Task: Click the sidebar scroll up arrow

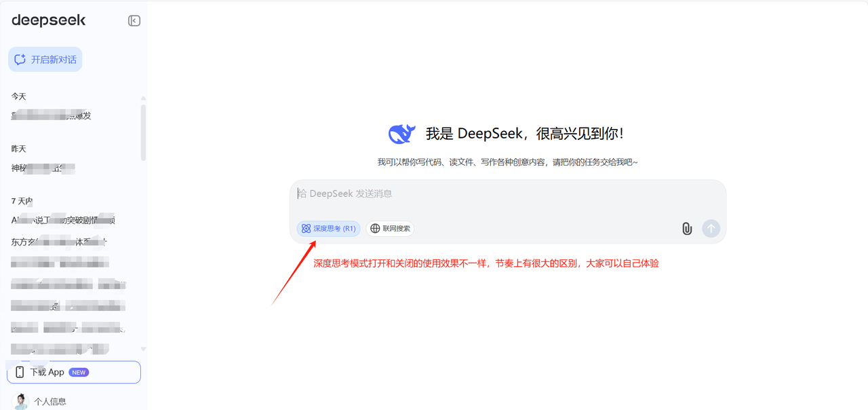Action: pyautogui.click(x=143, y=98)
